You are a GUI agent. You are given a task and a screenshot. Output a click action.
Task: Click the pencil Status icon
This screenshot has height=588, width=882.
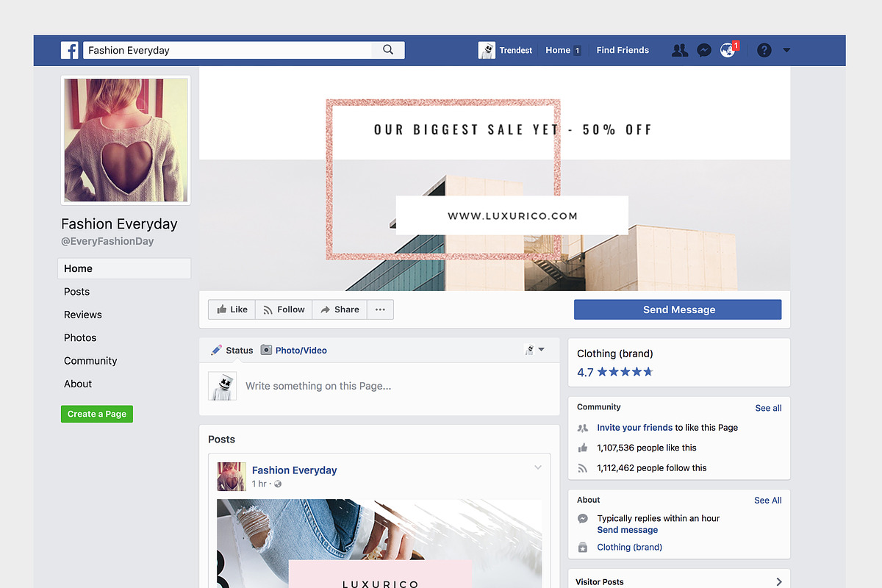tap(216, 351)
